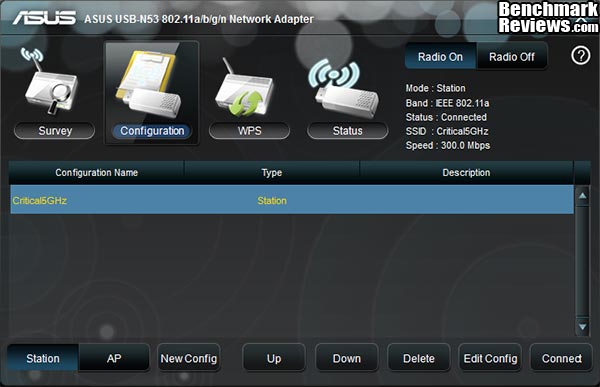The height and width of the screenshot is (387, 600).
Task: Open the WPS router sync icon
Action: pos(245,88)
